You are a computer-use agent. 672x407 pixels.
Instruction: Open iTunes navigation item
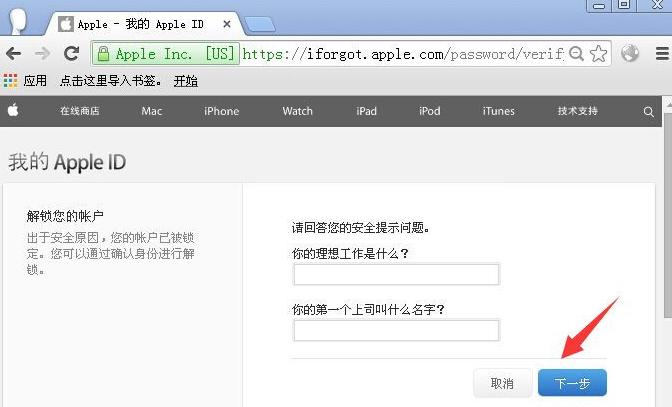tap(498, 111)
